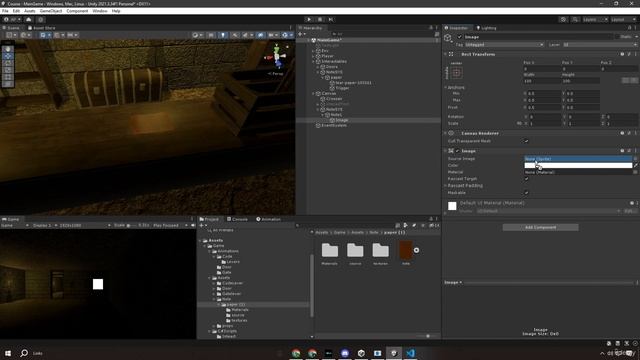640x360 pixels.
Task: Expand the Env object in Hierarchy
Action: [x=313, y=51]
